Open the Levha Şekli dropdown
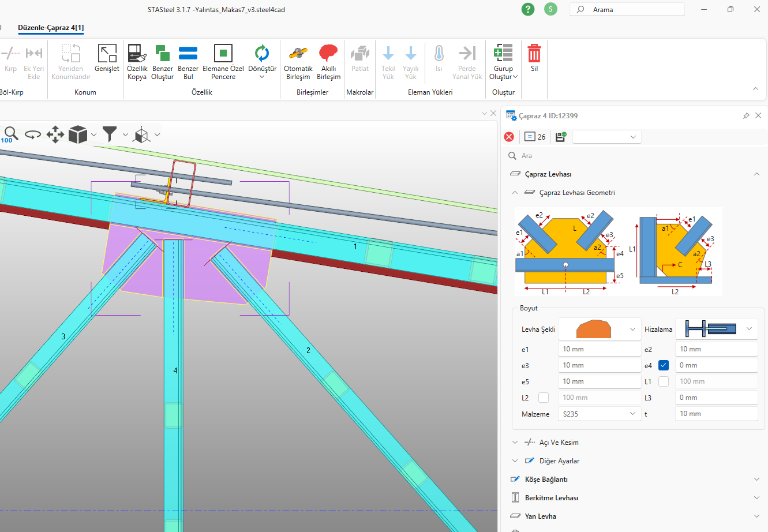 point(599,329)
